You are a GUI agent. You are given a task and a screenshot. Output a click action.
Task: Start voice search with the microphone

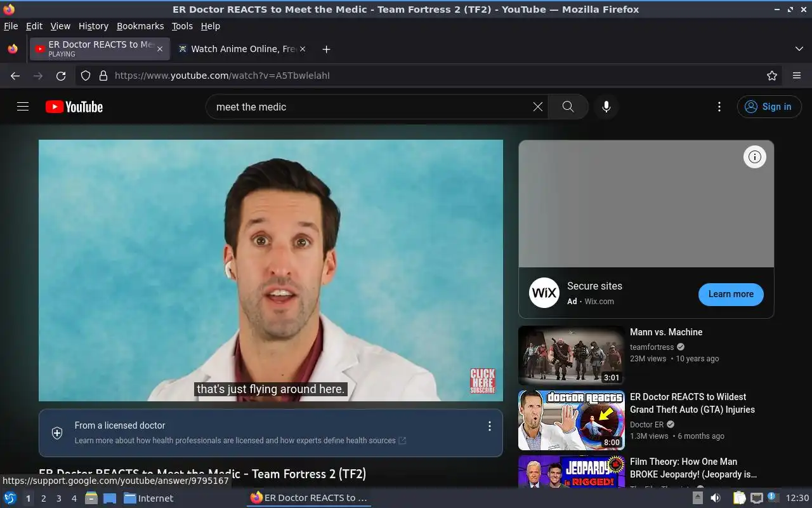click(x=606, y=107)
